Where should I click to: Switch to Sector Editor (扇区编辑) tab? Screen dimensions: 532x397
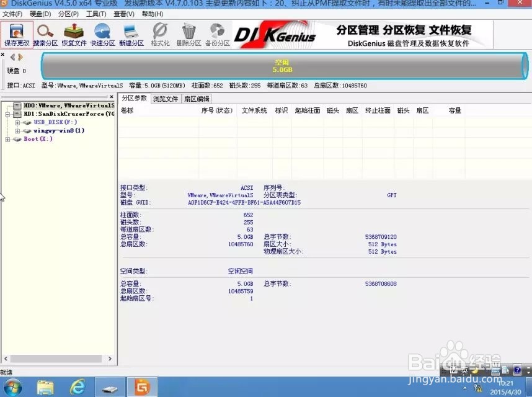click(197, 99)
